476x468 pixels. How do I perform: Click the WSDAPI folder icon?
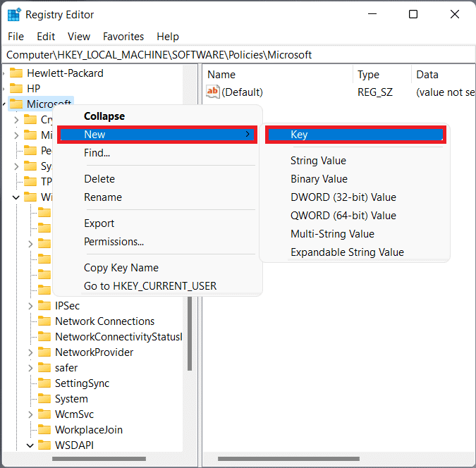tap(44, 445)
